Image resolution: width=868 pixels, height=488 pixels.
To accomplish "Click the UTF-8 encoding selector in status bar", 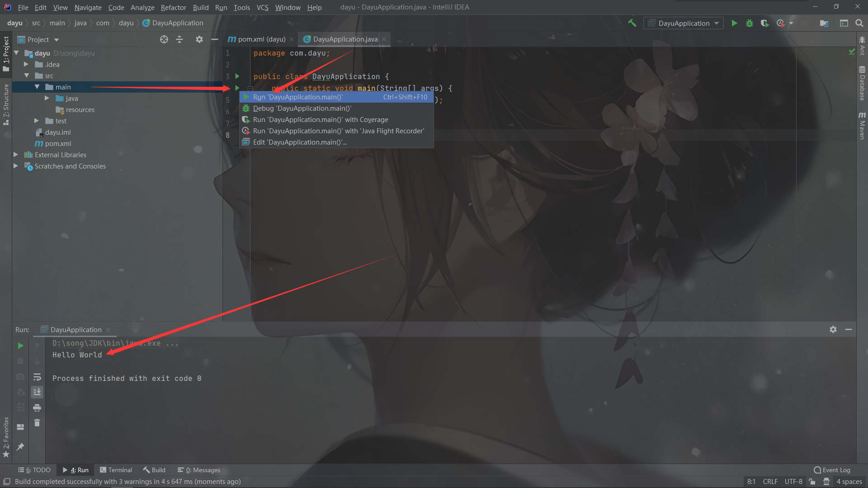I will 793,482.
